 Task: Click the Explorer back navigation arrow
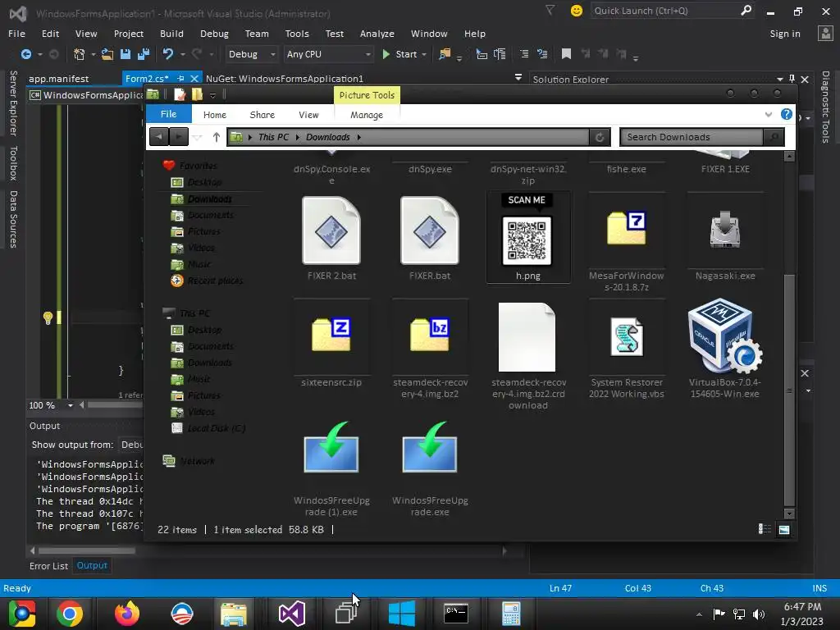(159, 137)
